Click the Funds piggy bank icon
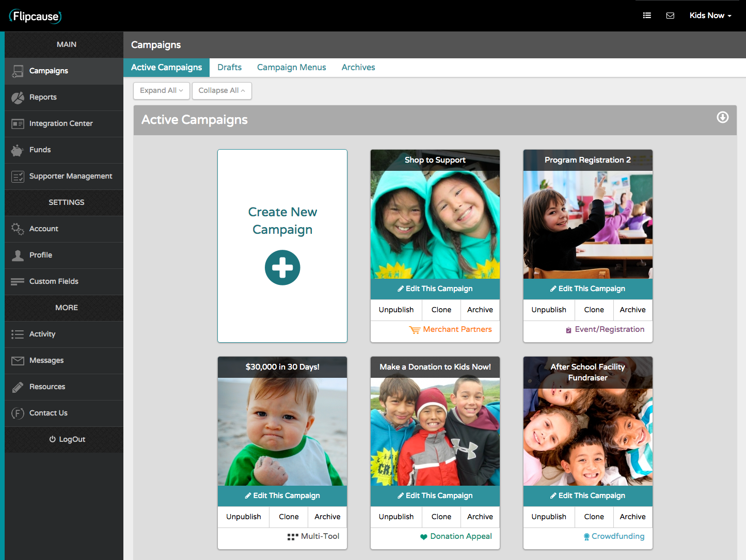Image resolution: width=746 pixels, height=560 pixels. (x=17, y=150)
